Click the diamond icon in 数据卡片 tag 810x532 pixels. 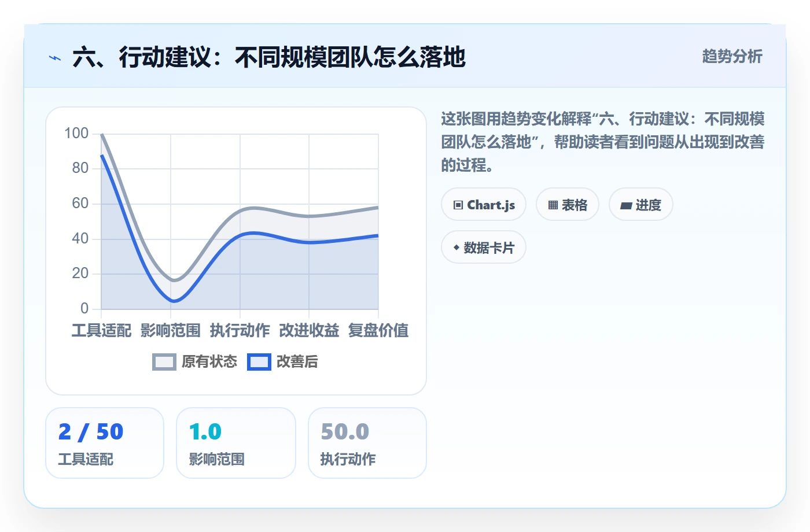[x=456, y=247]
